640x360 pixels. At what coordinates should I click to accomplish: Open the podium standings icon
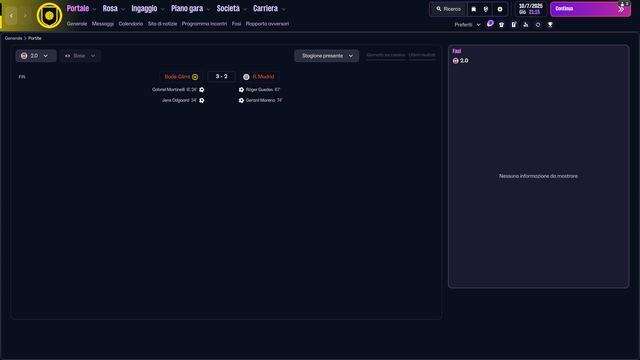click(x=526, y=24)
